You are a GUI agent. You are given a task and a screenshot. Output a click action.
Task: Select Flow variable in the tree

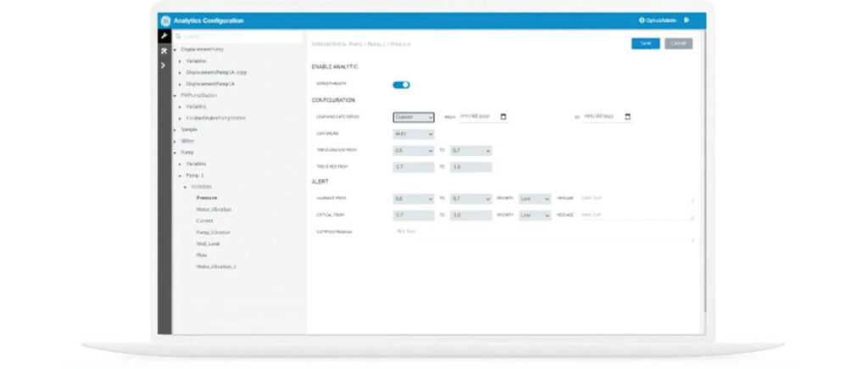[x=201, y=254]
